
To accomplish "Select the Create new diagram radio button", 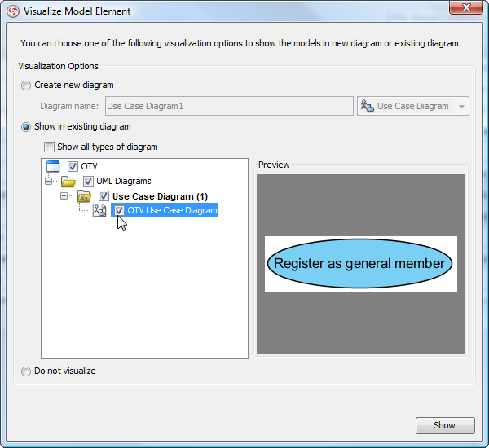I will (26, 85).
